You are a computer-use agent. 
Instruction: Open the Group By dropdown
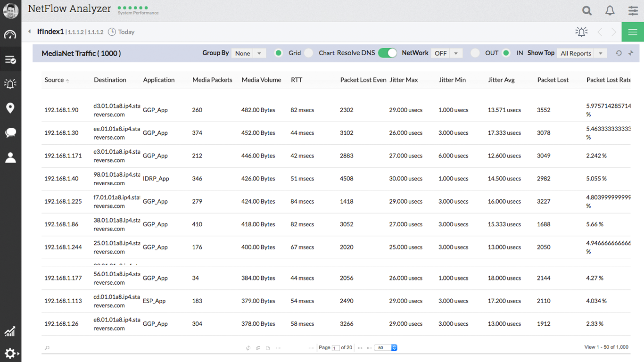tap(249, 53)
